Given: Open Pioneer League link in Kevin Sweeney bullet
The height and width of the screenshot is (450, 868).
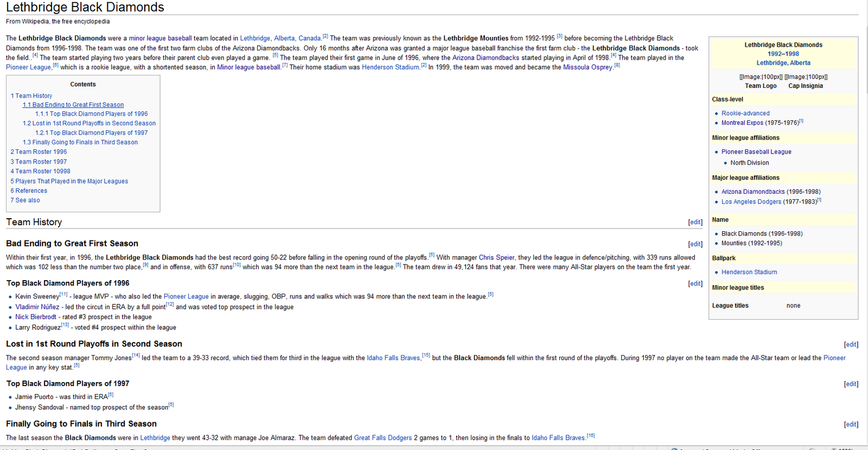Looking at the screenshot, I should [x=186, y=297].
